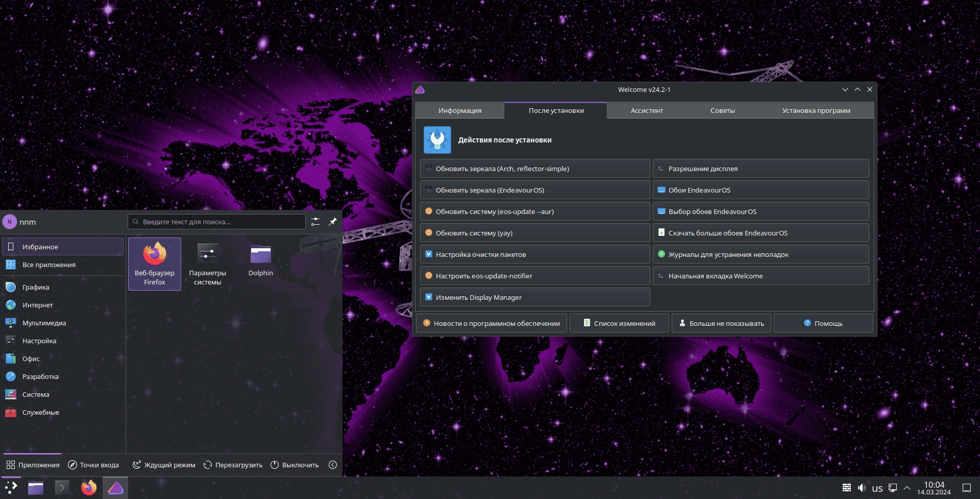Click Обновить систему (yay) button
This screenshot has height=499, width=980.
[x=535, y=233]
